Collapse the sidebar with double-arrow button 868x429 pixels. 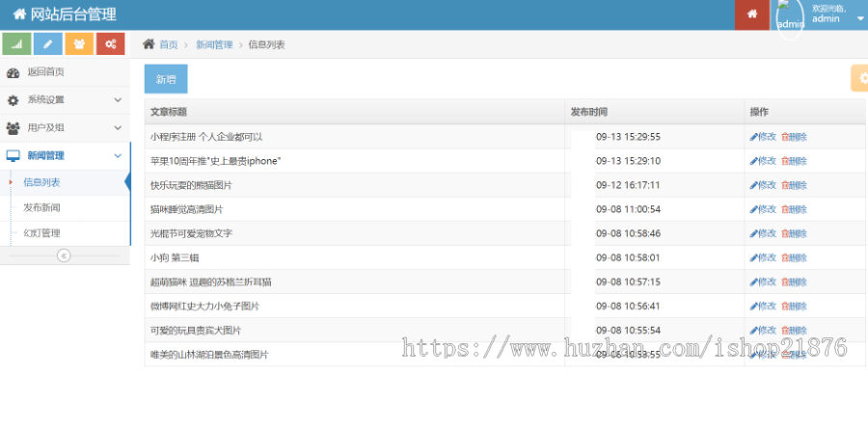pos(64,255)
